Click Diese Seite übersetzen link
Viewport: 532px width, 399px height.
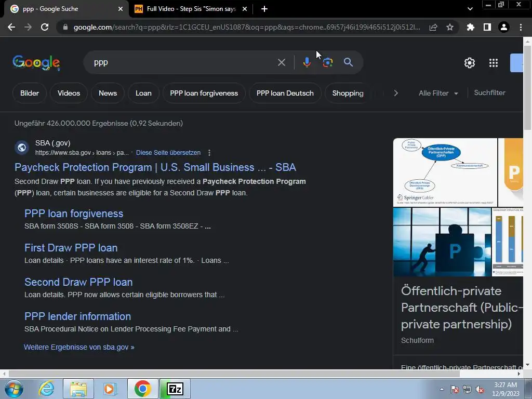[168, 153]
